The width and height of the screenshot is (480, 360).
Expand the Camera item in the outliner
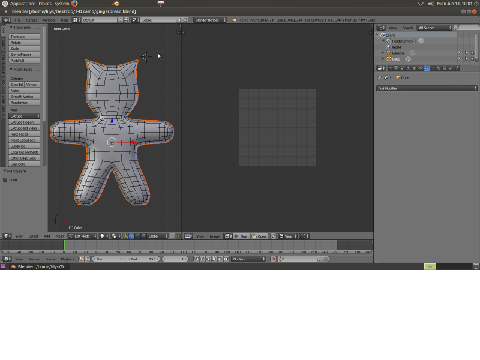pos(383,53)
